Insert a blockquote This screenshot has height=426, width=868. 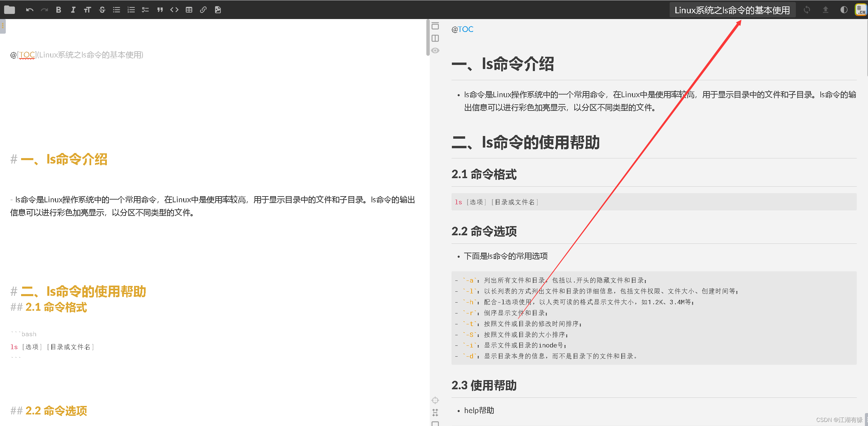160,10
